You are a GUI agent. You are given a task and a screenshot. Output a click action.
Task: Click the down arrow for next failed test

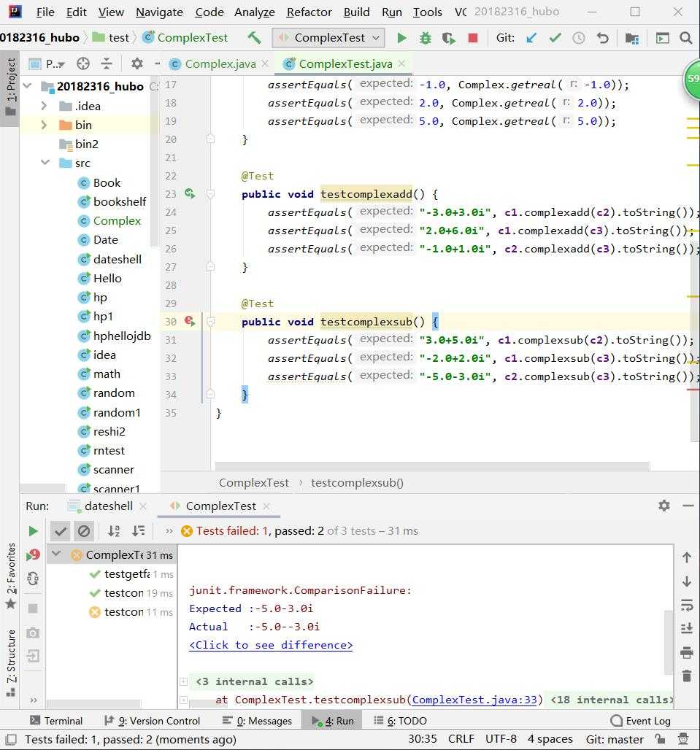[687, 581]
